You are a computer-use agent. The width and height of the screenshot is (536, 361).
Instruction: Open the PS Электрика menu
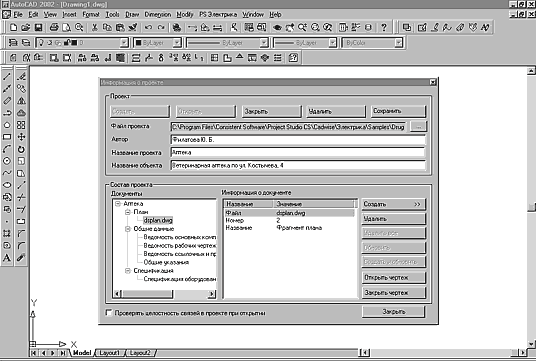pyautogui.click(x=218, y=15)
